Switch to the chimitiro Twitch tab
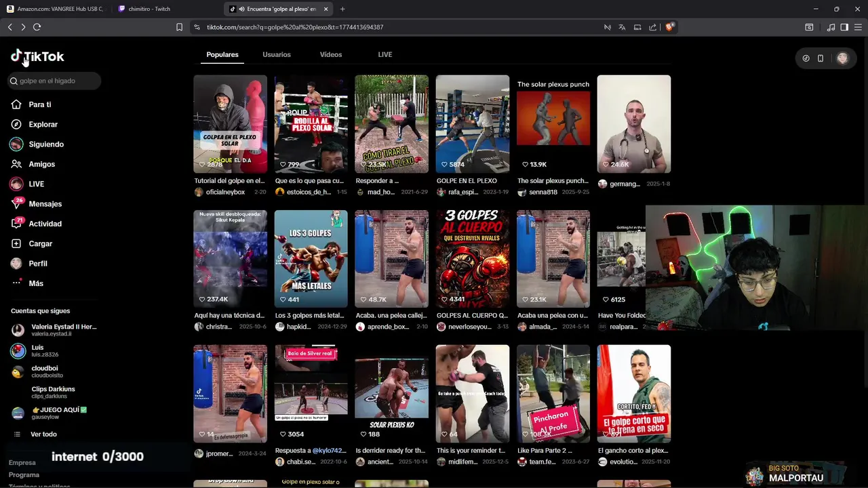868x488 pixels. coord(149,9)
